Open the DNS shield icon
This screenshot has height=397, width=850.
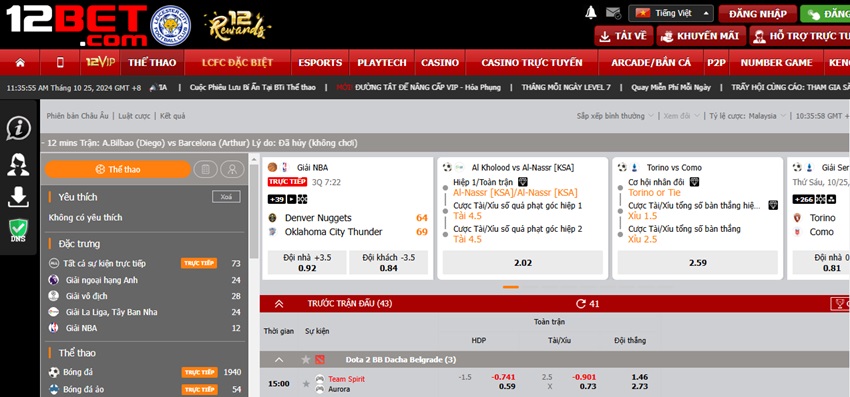18,231
